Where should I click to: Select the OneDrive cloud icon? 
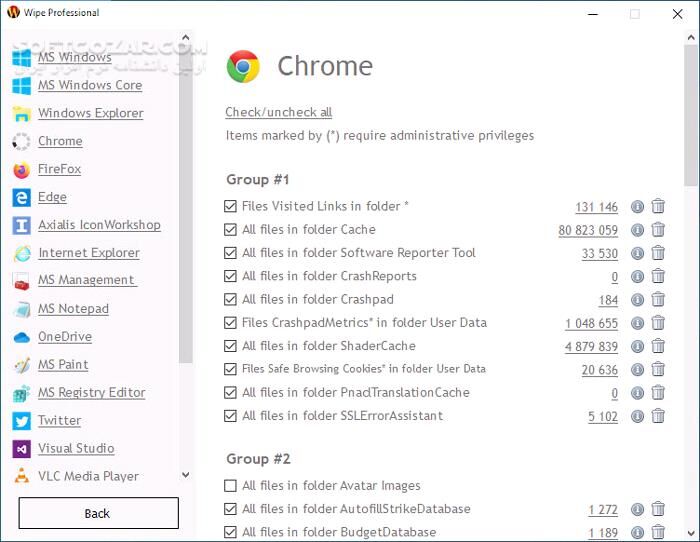[22, 337]
